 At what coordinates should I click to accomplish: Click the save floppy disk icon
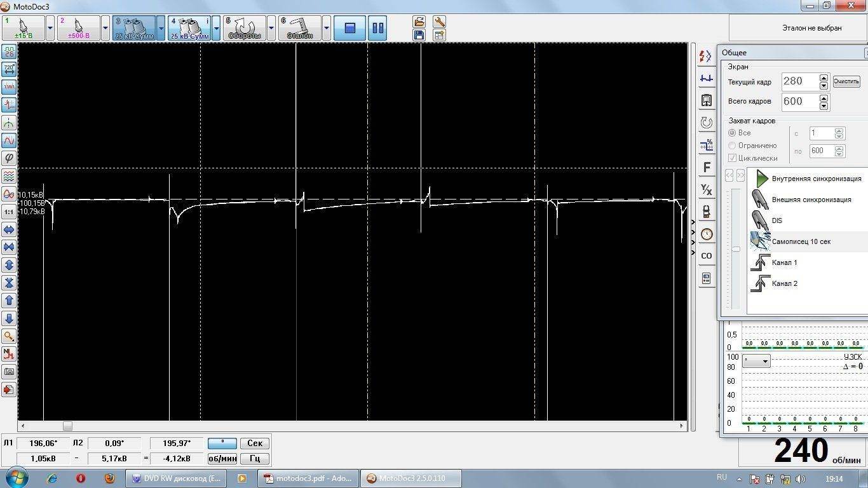pos(419,36)
